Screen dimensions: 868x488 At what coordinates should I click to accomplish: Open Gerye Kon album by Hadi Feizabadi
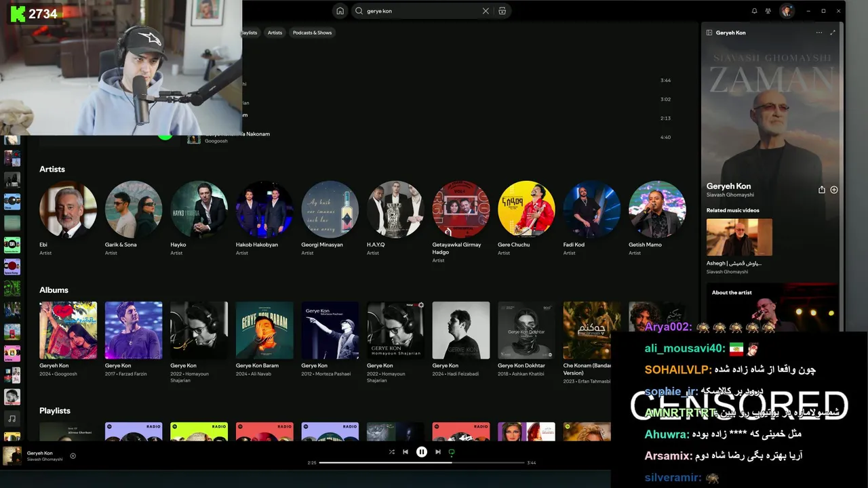click(x=461, y=330)
